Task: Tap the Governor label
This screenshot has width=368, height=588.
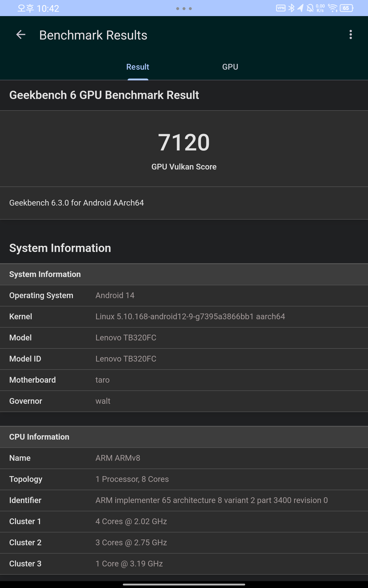Action: (26, 401)
